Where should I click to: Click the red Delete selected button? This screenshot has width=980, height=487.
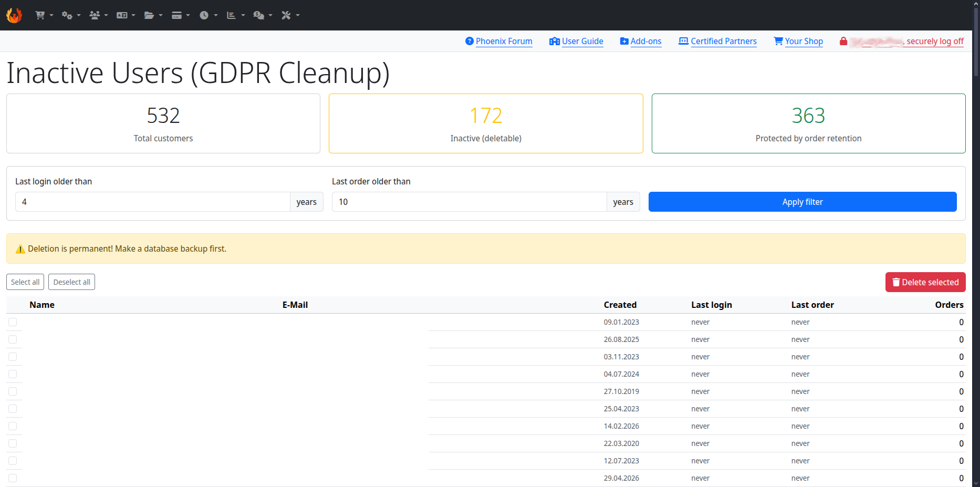(925, 282)
